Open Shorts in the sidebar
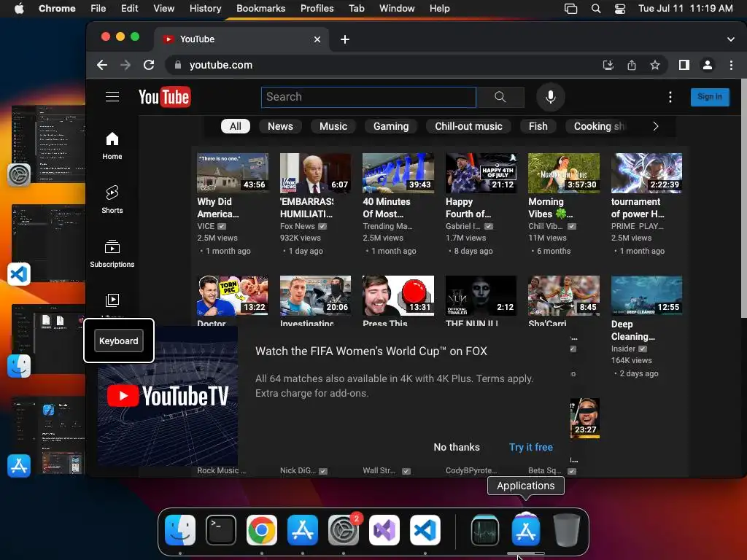This screenshot has height=560, width=747. (x=112, y=200)
